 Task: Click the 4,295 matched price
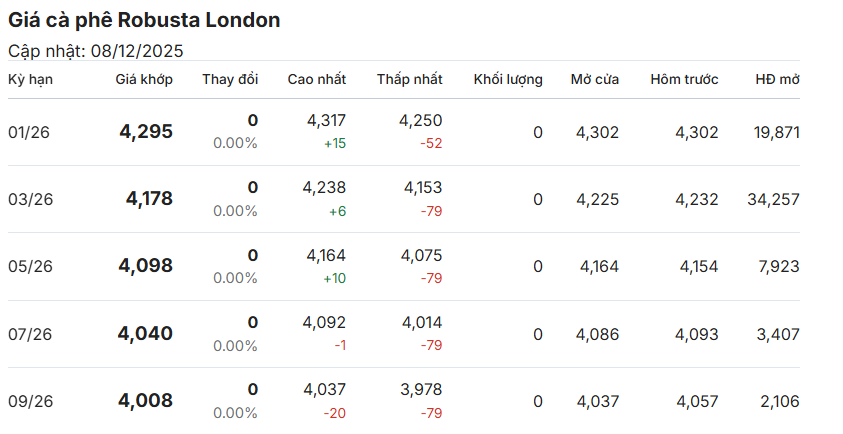146,131
